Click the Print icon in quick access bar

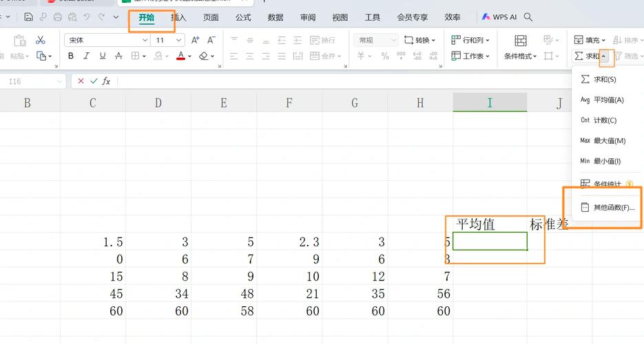click(x=58, y=17)
